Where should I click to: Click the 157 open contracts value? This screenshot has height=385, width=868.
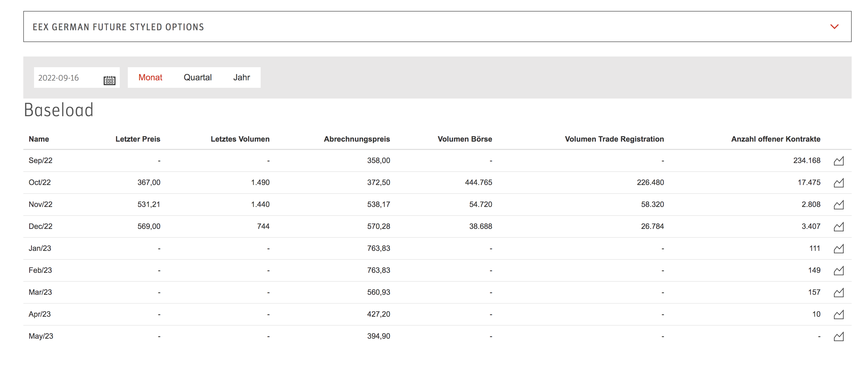[814, 292]
